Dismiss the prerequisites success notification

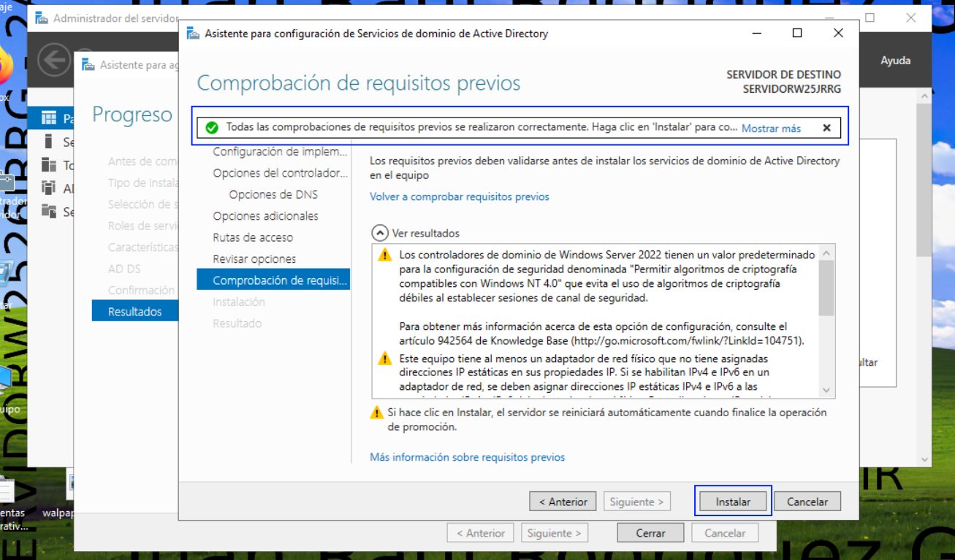point(826,128)
